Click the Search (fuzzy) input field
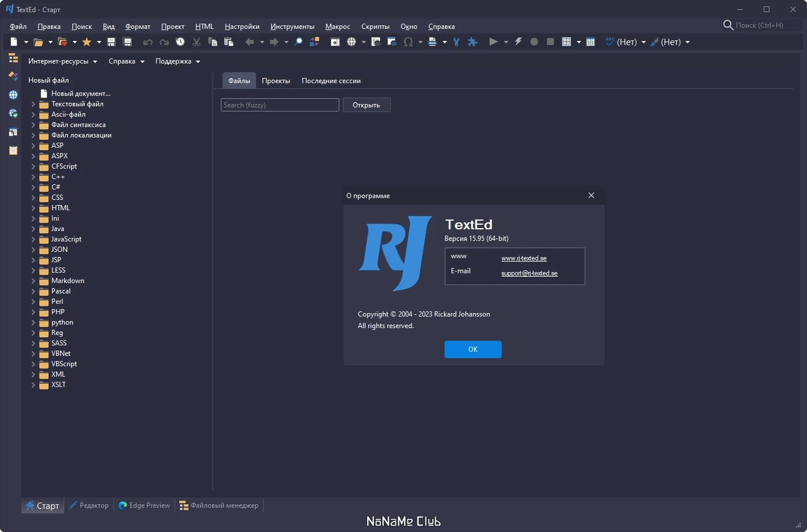Image resolution: width=807 pixels, height=532 pixels. pyautogui.click(x=280, y=105)
